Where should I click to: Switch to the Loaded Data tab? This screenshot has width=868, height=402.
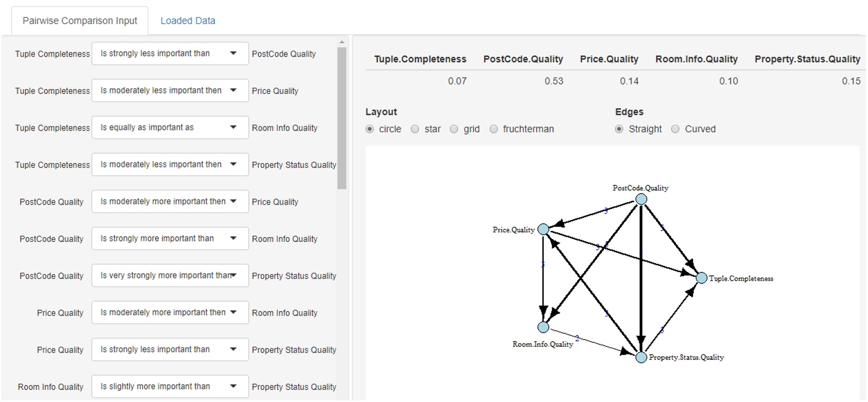tap(187, 20)
